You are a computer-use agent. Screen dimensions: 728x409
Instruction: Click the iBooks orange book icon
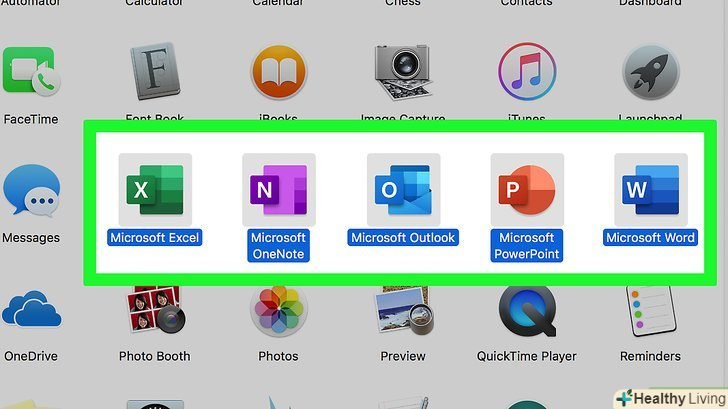coord(279,72)
